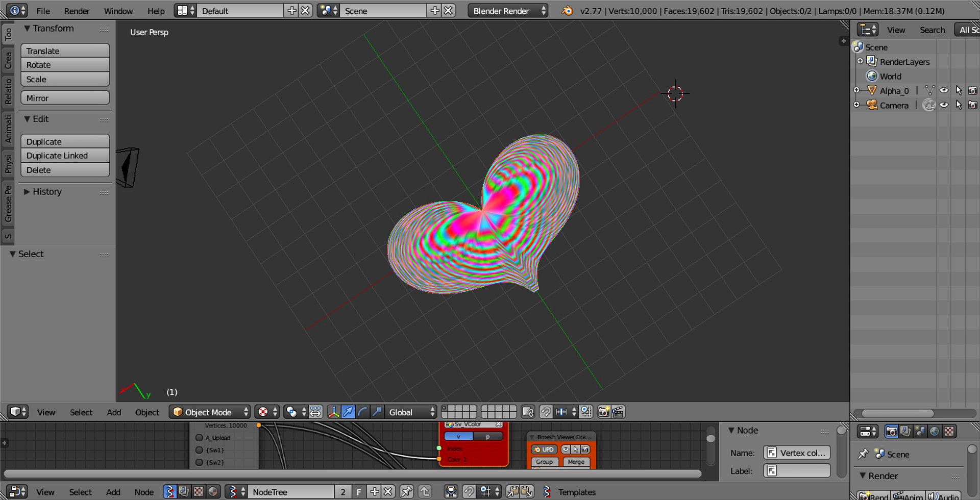
Task: Click the Vertex col... name field
Action: point(797,453)
